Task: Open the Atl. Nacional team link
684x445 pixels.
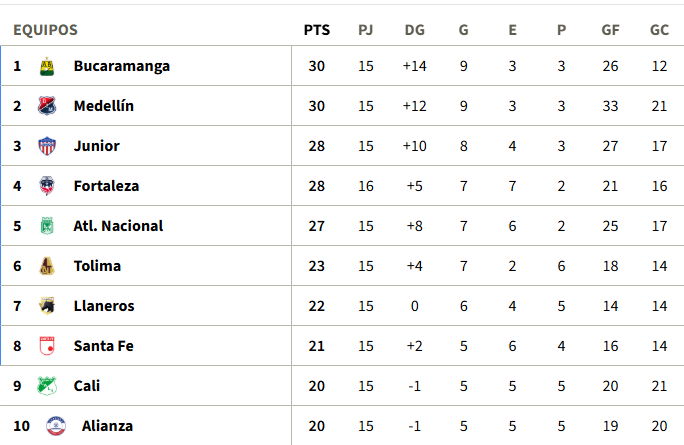Action: pyautogui.click(x=118, y=226)
